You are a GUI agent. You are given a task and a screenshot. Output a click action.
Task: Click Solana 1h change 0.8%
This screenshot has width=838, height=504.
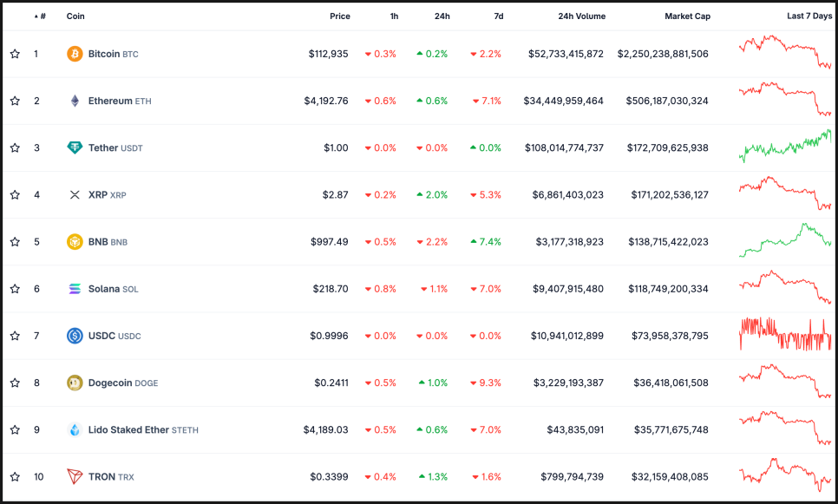coord(381,289)
